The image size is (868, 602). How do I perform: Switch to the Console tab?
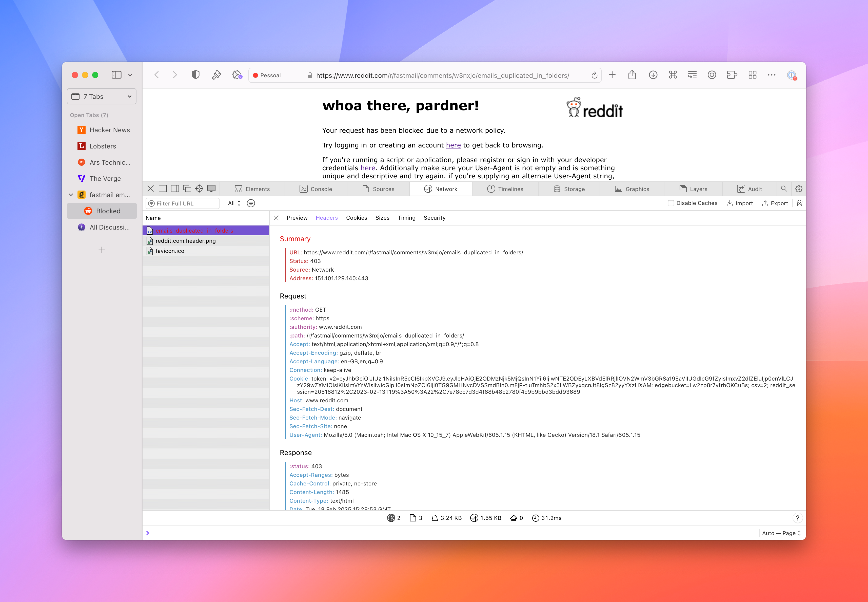pos(316,189)
